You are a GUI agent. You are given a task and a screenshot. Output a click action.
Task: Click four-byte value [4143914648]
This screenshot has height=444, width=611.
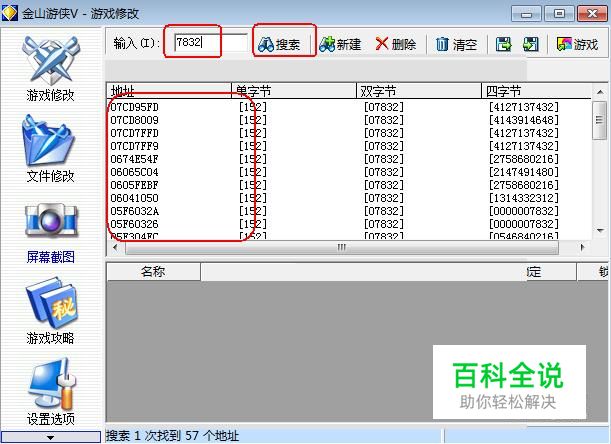coord(524,120)
